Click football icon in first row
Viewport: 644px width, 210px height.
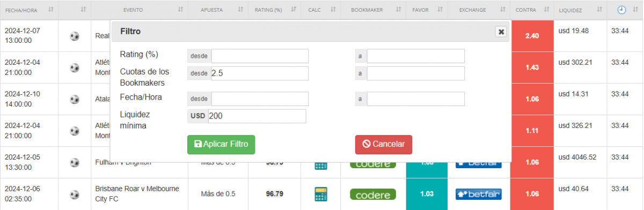pyautogui.click(x=74, y=36)
